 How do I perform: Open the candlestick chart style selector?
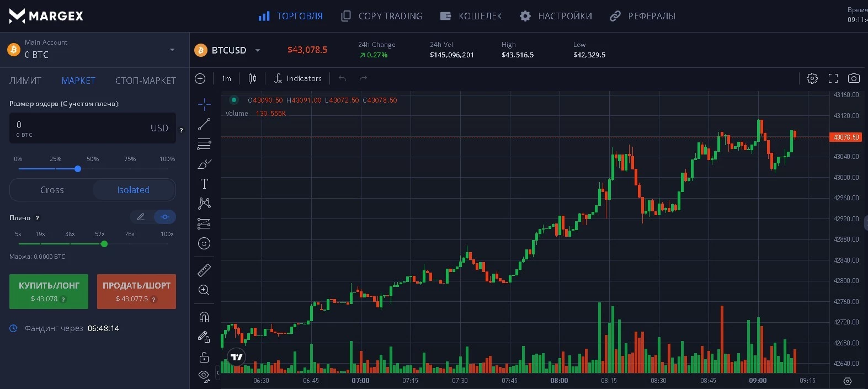[x=252, y=78]
